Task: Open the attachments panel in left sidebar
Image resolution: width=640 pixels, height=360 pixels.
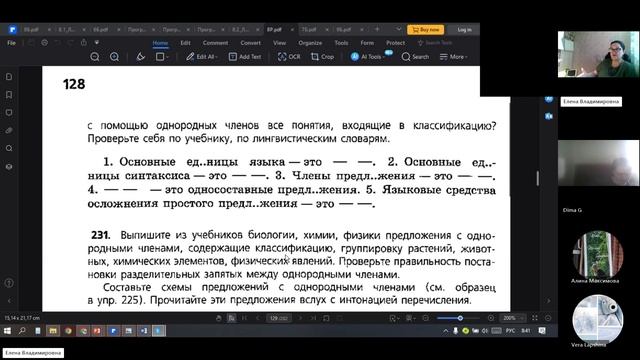Action: [9, 131]
